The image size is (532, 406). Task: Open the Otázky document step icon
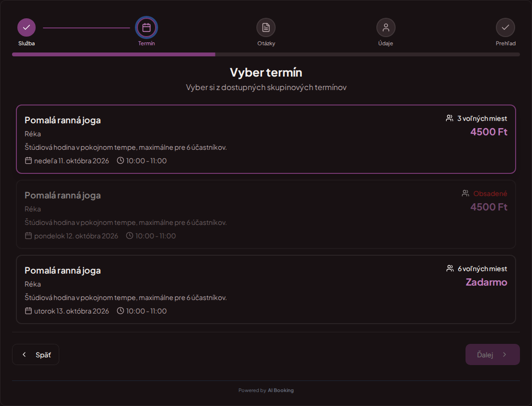point(266,27)
